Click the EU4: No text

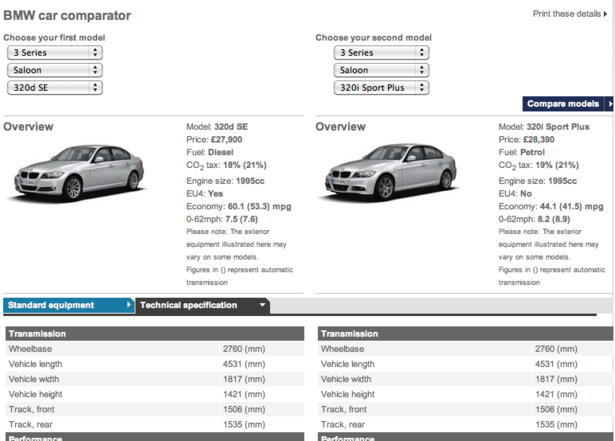pos(515,194)
